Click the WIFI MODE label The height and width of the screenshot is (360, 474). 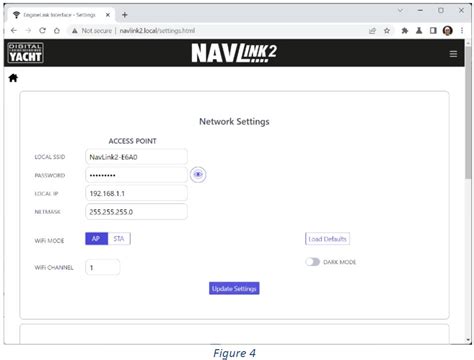tap(49, 241)
